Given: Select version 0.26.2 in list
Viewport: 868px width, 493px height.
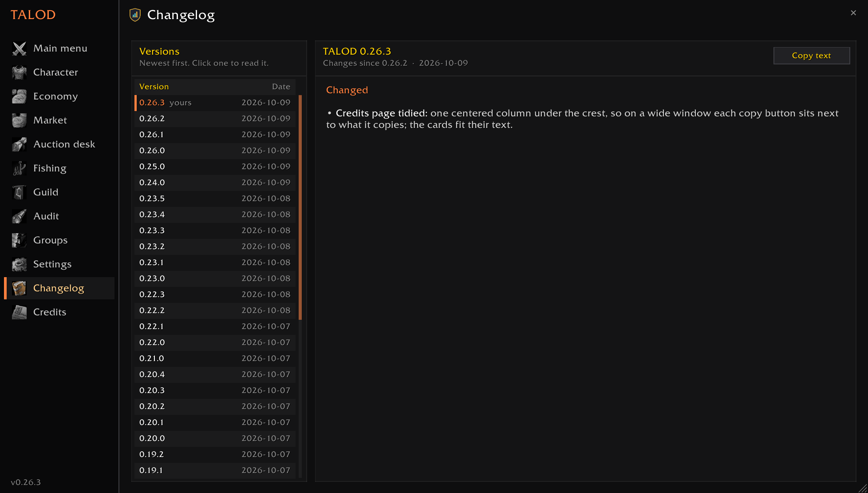Looking at the screenshot, I should point(215,119).
